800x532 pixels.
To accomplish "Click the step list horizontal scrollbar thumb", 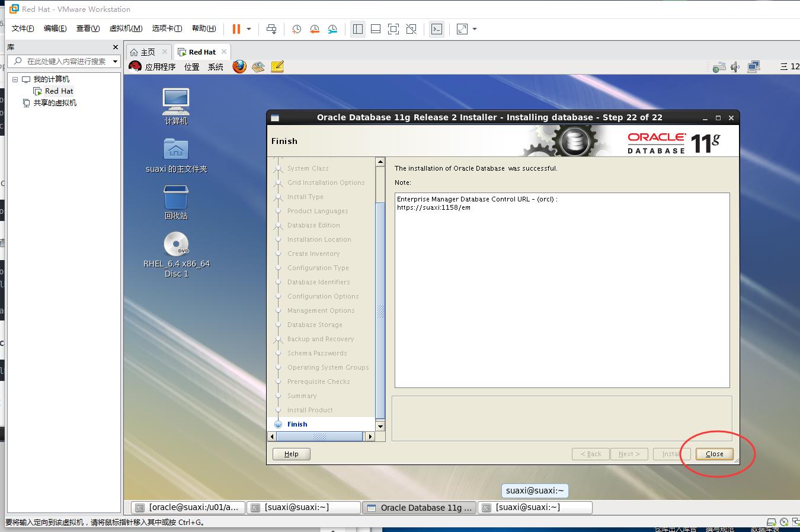I will [319, 437].
